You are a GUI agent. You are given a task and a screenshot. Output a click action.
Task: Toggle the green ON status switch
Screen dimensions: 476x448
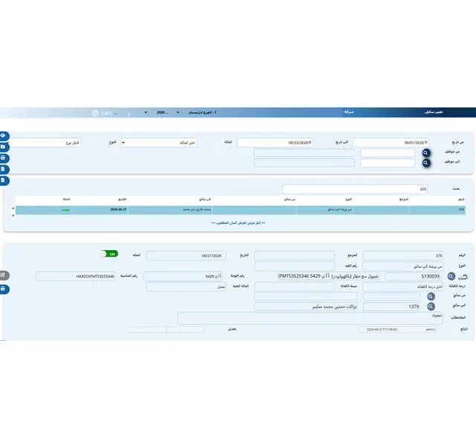coord(109,254)
